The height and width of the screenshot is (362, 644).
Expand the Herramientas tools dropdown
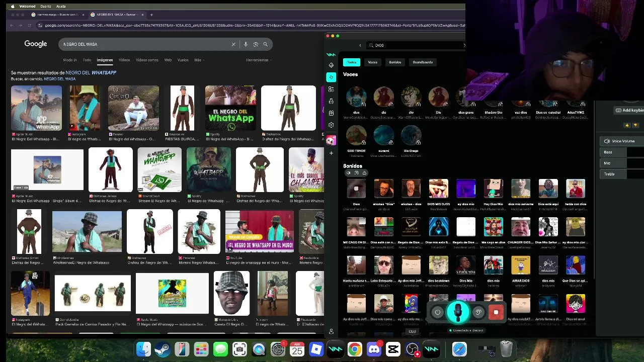pyautogui.click(x=259, y=60)
